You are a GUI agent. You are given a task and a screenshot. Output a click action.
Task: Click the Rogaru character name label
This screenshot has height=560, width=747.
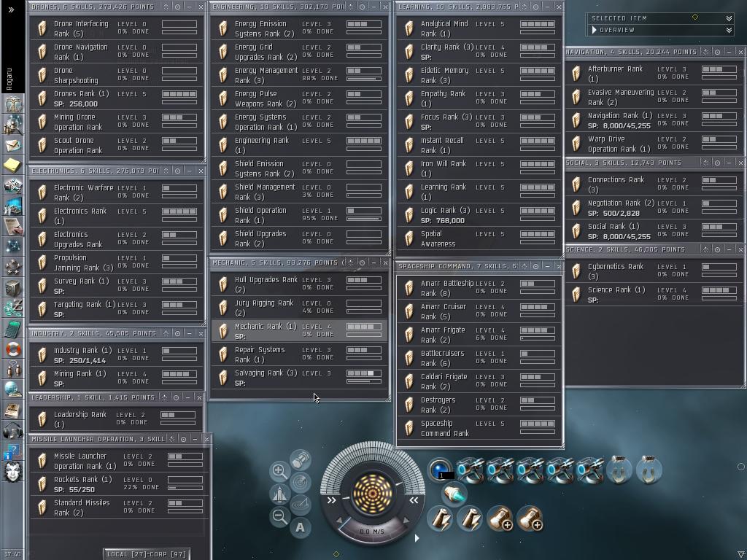(9, 79)
